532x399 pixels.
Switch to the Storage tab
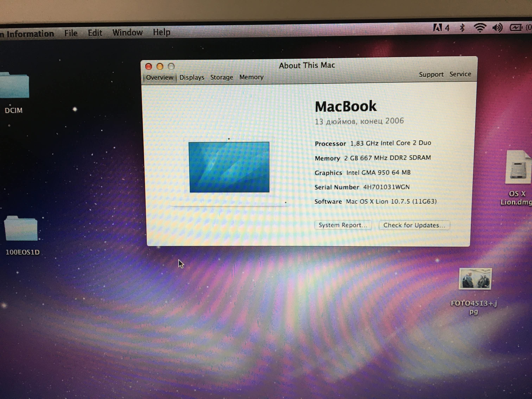click(221, 77)
